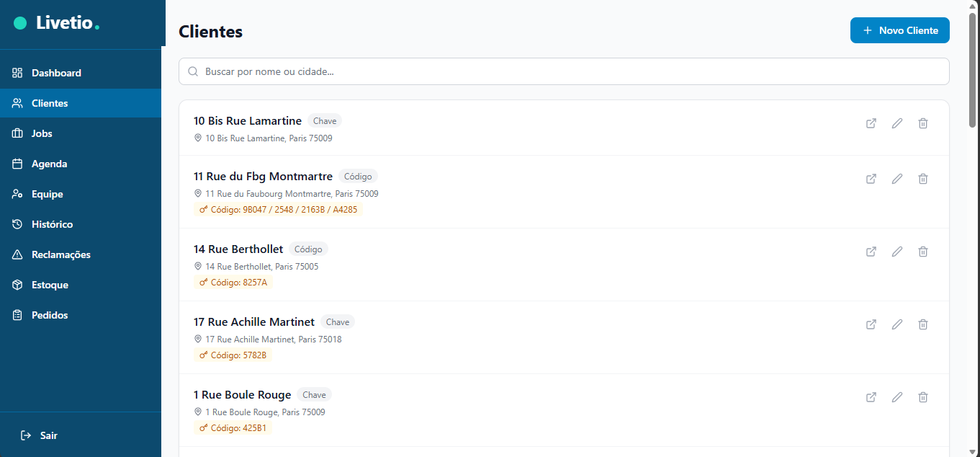Focus the Buscar por nome ou cidade field
This screenshot has height=457, width=980.
pos(564,71)
